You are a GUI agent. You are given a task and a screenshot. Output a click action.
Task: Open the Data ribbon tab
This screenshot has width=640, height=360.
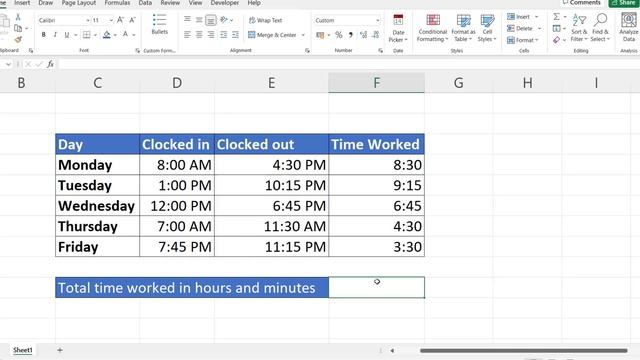coord(145,3)
